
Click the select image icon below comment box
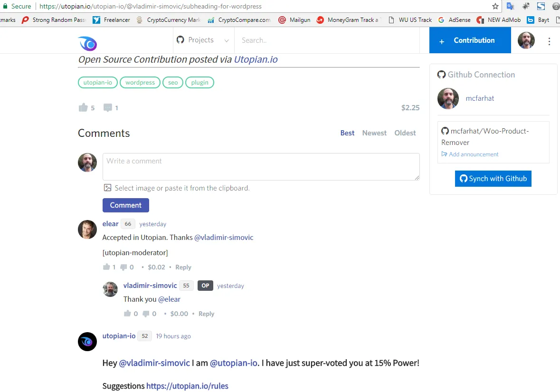(x=107, y=188)
